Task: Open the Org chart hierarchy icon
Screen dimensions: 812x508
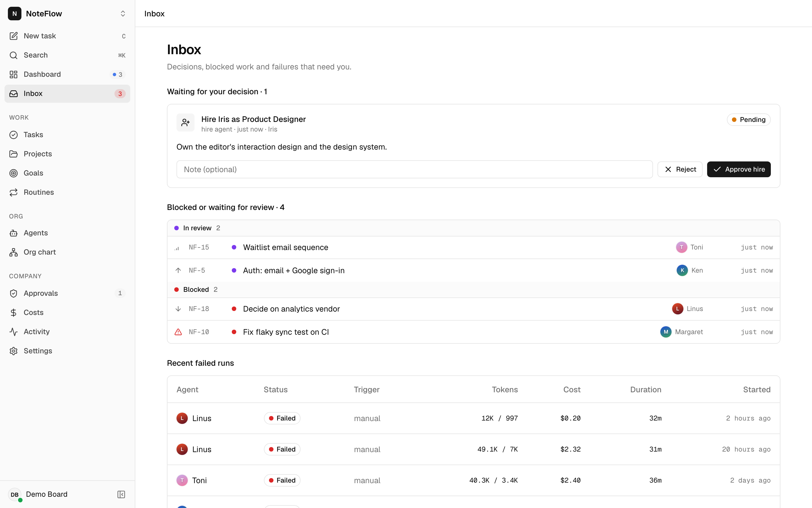Action: (14, 252)
